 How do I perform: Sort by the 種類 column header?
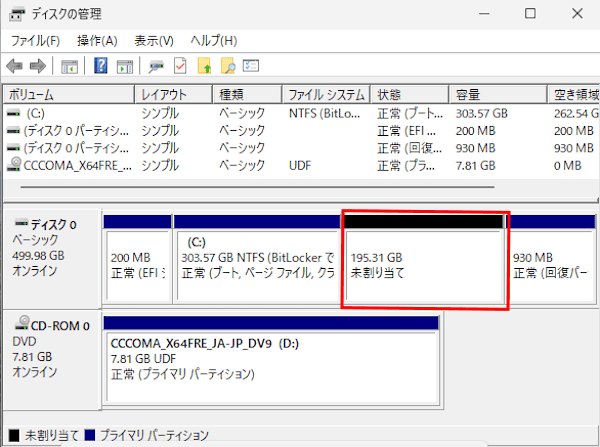pos(248,95)
